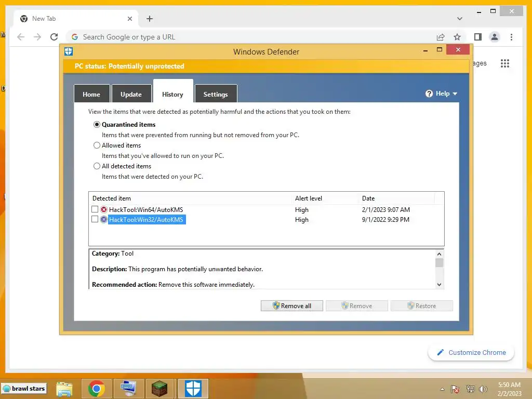Open brawl stars taskbar item

[24, 389]
